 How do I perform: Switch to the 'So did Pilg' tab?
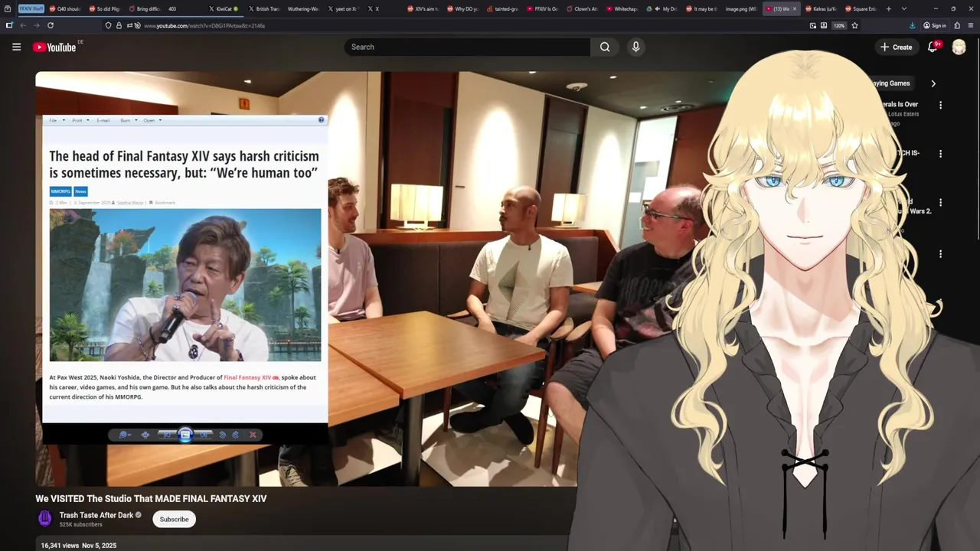point(105,8)
